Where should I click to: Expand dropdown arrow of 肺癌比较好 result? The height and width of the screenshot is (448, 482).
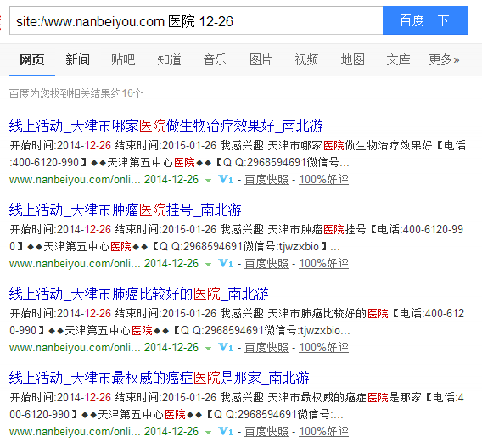click(x=208, y=348)
